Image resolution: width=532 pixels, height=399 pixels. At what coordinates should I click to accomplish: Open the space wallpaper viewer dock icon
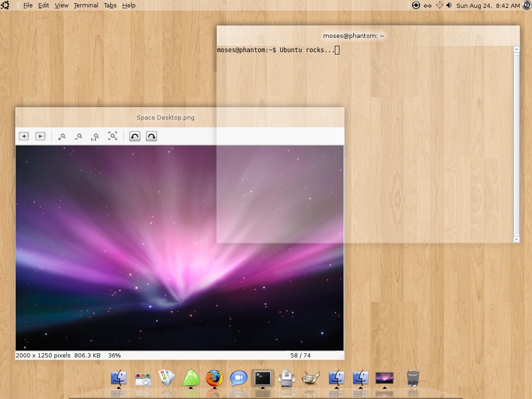click(x=384, y=378)
